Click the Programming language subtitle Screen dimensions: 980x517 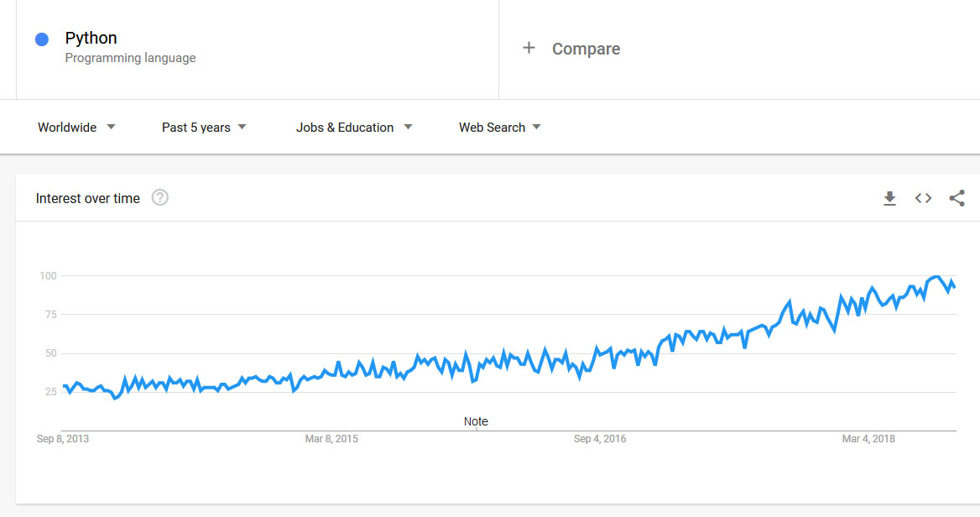tap(130, 58)
